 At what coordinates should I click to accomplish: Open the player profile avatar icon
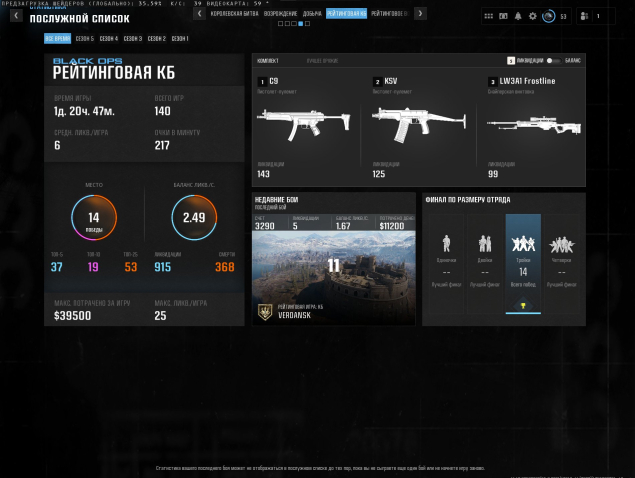(548, 16)
